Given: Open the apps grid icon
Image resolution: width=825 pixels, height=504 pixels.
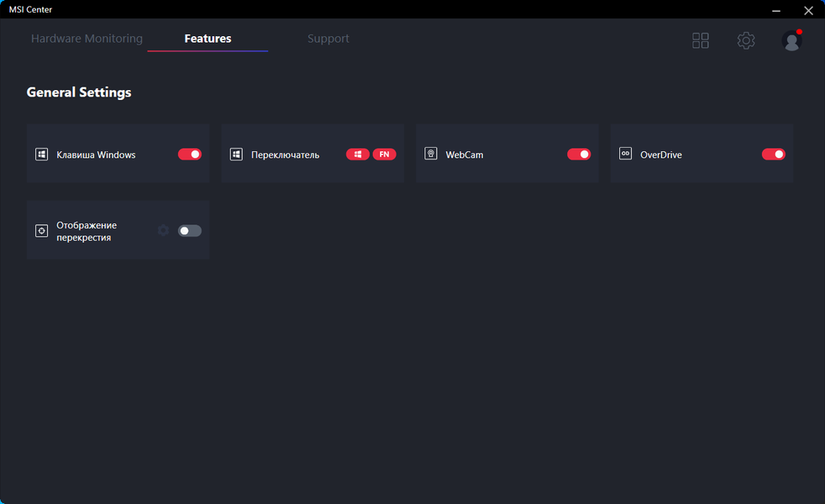Looking at the screenshot, I should click(701, 40).
